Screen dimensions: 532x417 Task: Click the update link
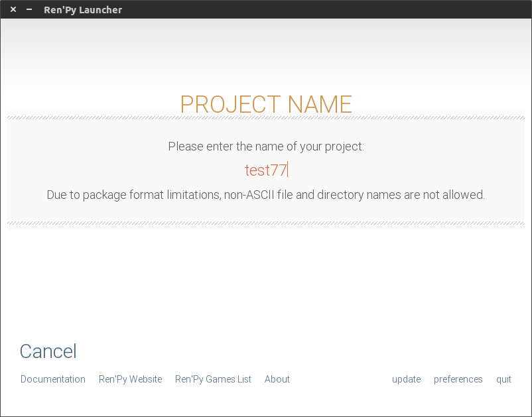pos(406,379)
